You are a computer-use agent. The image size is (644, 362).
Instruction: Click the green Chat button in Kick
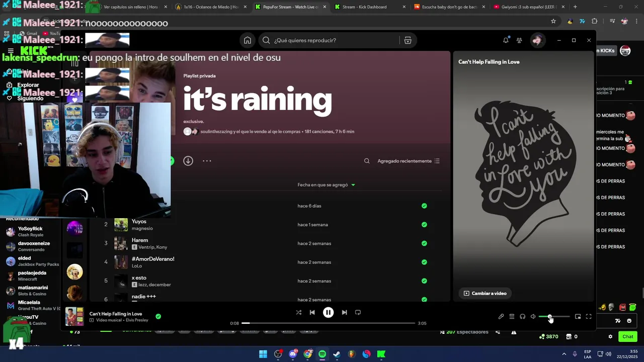click(x=627, y=336)
